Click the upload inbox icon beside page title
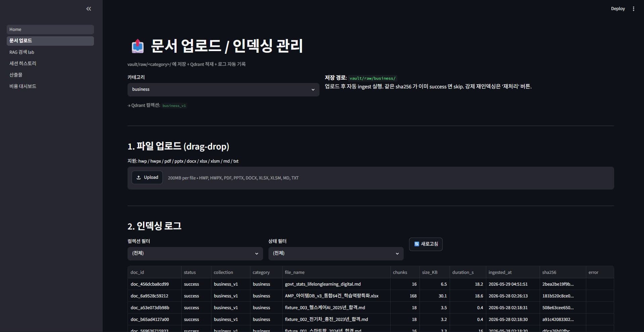The image size is (644, 332). (x=138, y=46)
